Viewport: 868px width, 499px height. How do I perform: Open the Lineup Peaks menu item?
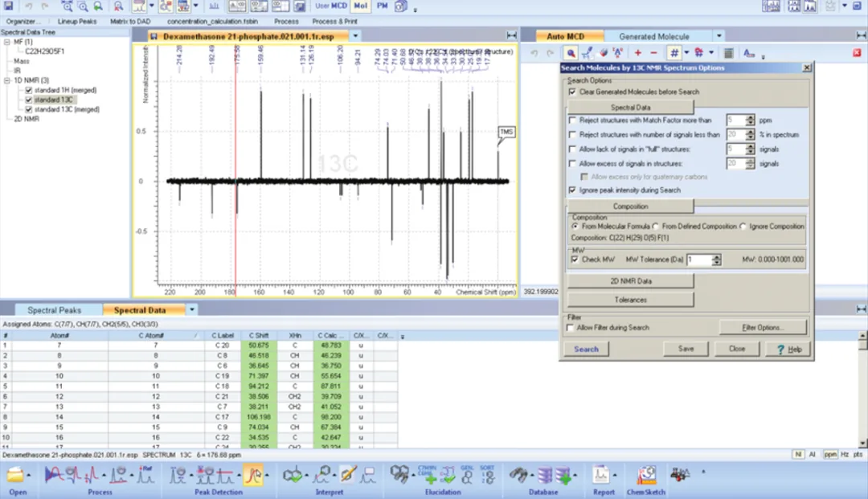pos(77,22)
